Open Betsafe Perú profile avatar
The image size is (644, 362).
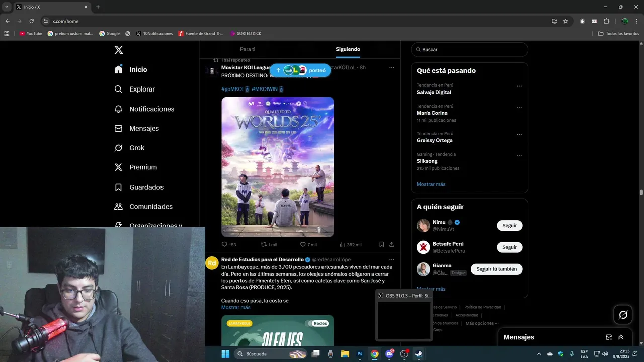[x=423, y=247]
